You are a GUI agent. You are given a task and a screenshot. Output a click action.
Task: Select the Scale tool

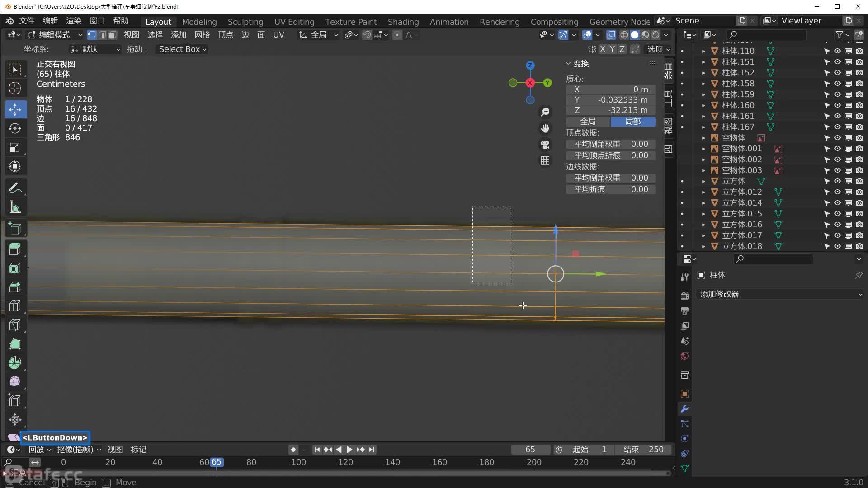click(x=15, y=148)
